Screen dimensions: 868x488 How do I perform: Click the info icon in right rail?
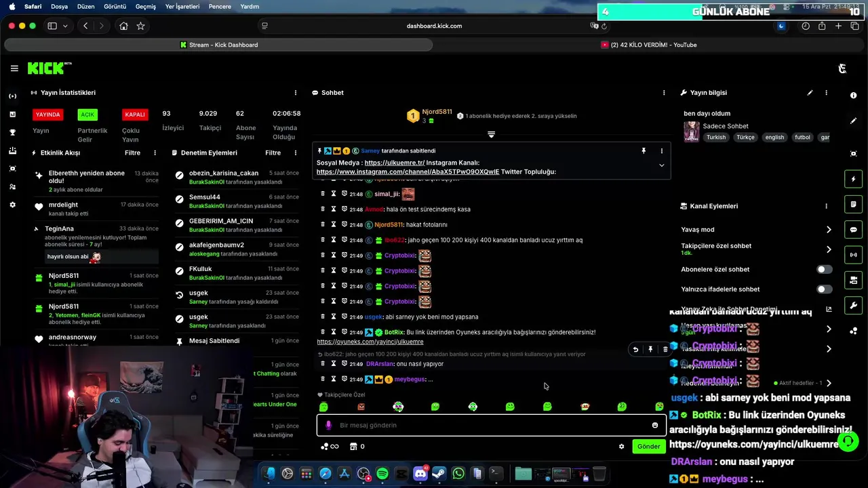click(853, 96)
